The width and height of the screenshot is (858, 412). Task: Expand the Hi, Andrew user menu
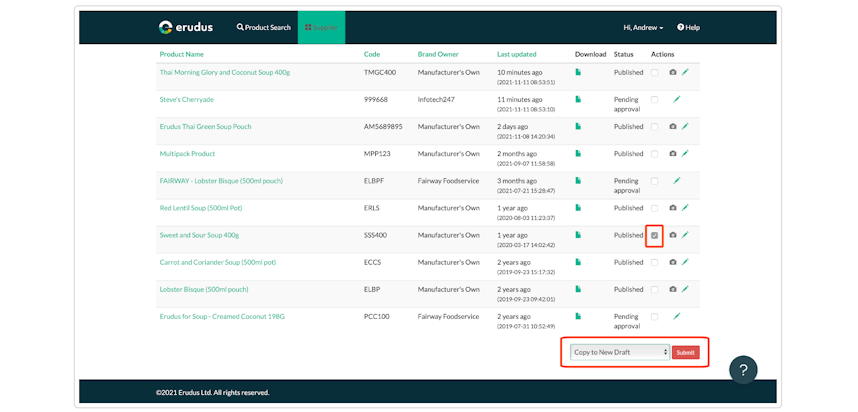643,27
